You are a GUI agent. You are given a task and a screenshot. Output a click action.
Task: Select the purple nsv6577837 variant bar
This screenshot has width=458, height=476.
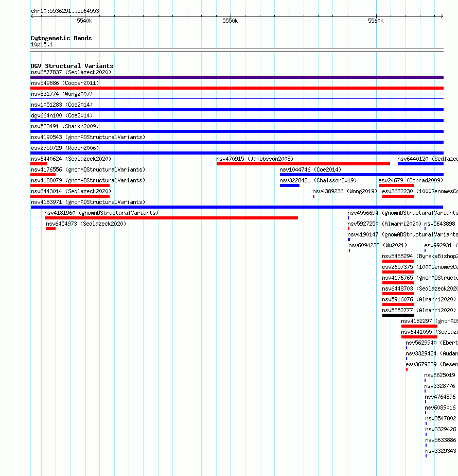tap(237, 77)
